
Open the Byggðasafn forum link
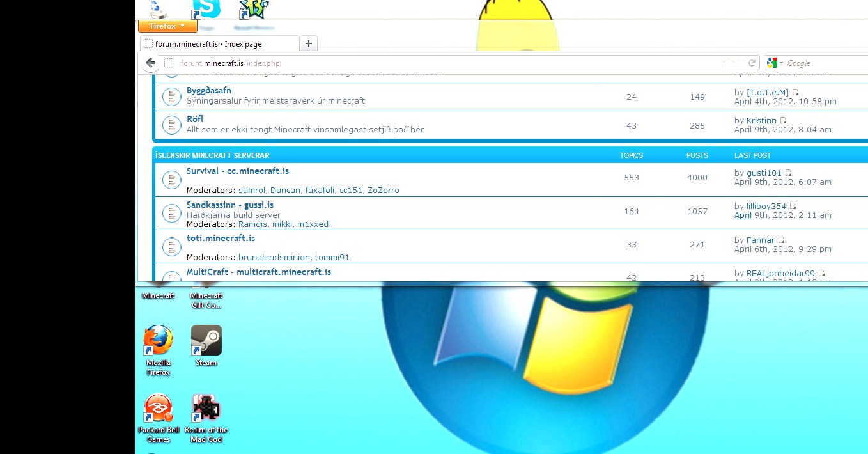click(x=208, y=91)
